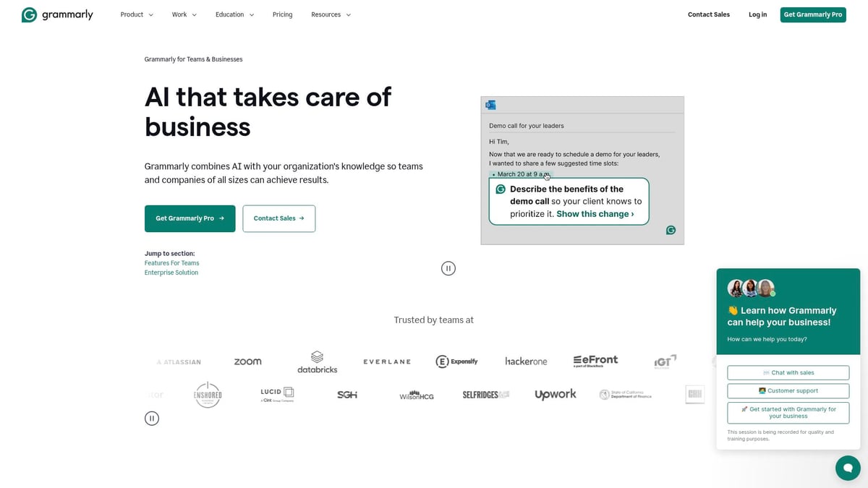Click the email app icon atop the demo card
The height and width of the screenshot is (488, 868).
coord(491,105)
